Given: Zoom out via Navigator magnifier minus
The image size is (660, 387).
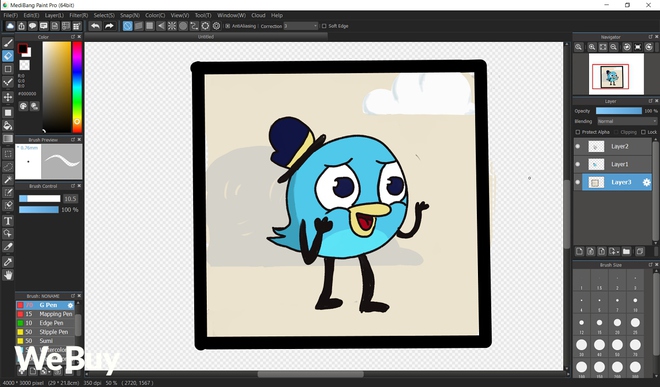Looking at the screenshot, I should click(614, 47).
